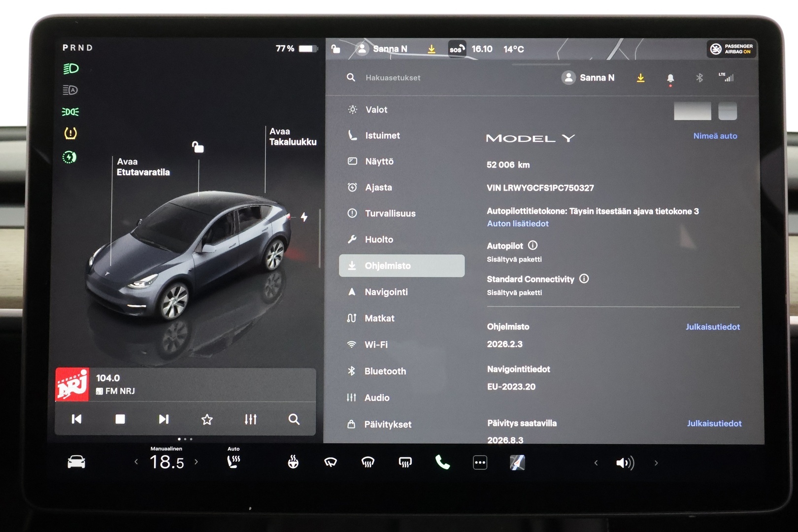This screenshot has height=532, width=798.
Task: Tap the Autopilot info icon
Action: coord(532,245)
